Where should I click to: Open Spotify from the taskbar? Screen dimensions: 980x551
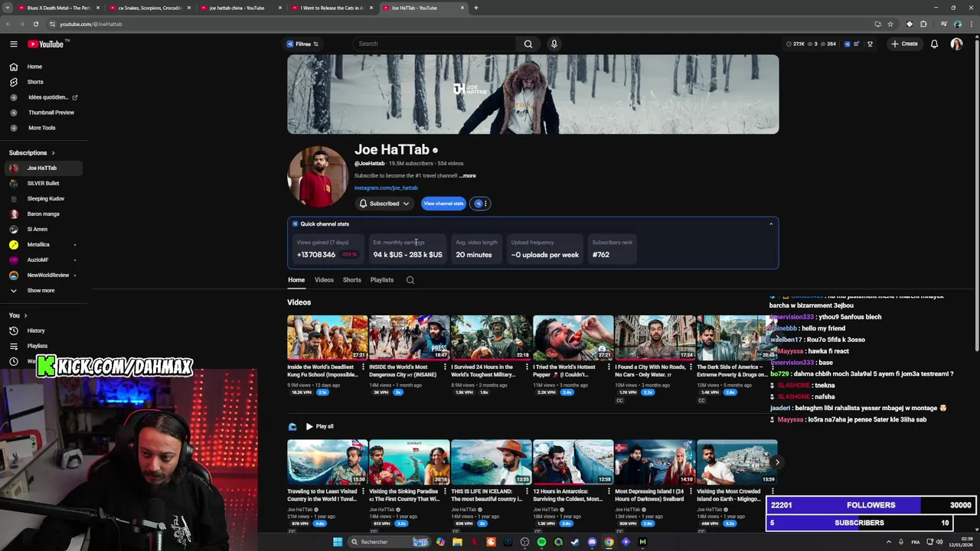click(x=541, y=542)
